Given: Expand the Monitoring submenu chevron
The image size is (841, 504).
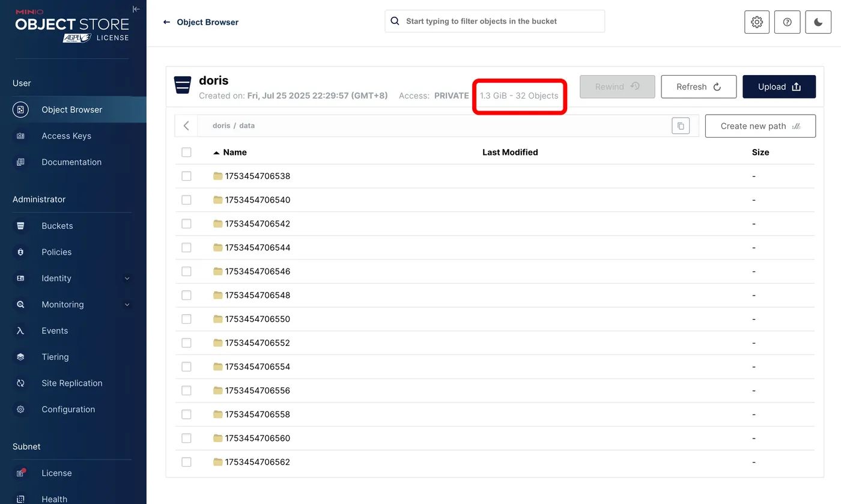Looking at the screenshot, I should pyautogui.click(x=127, y=305).
